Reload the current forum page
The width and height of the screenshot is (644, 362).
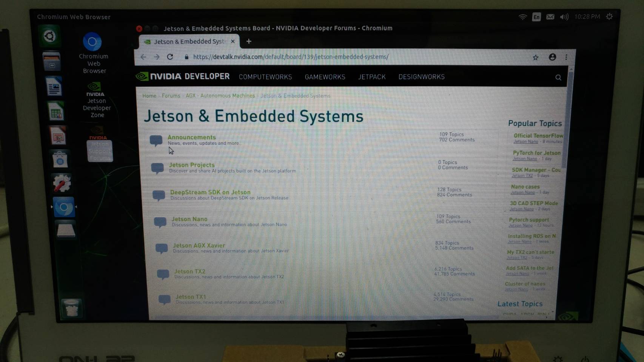pos(170,57)
